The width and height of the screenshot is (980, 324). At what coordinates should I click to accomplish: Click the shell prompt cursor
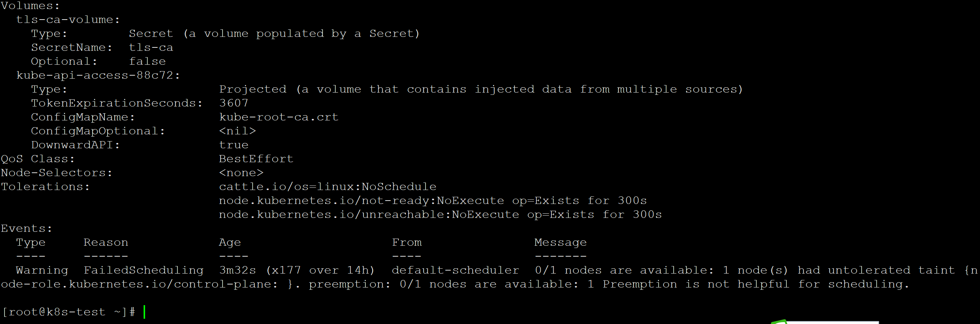(x=145, y=312)
